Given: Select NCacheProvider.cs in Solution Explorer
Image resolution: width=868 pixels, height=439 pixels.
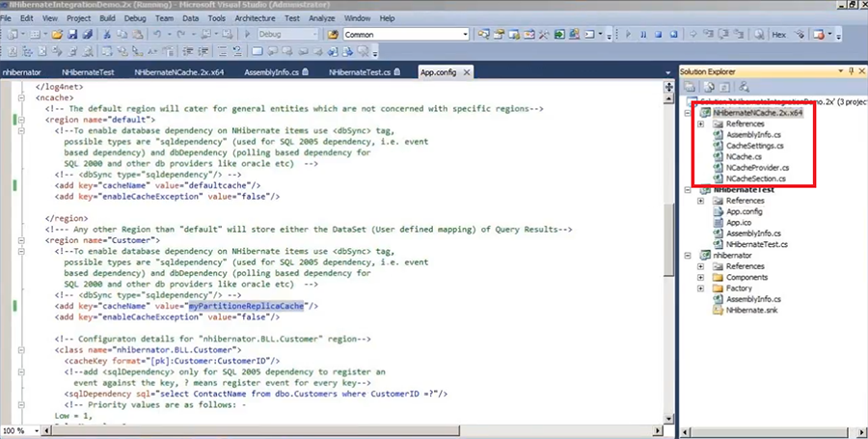Looking at the screenshot, I should point(757,168).
